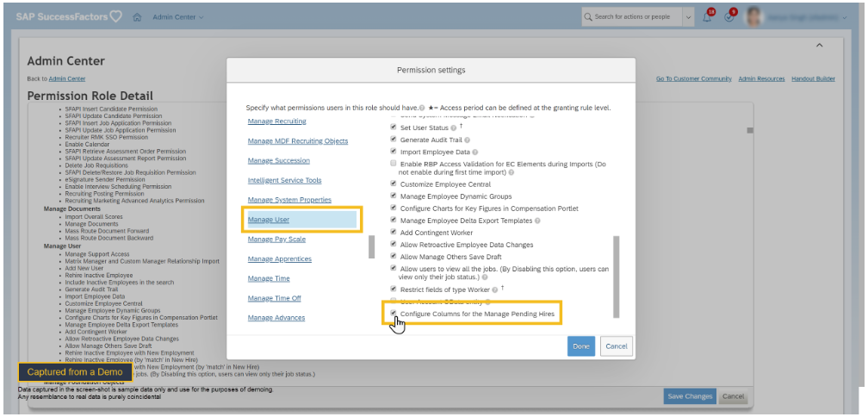Screen dimensions: 868x417
Task: Expand the user name menu chevron
Action: 845,18
